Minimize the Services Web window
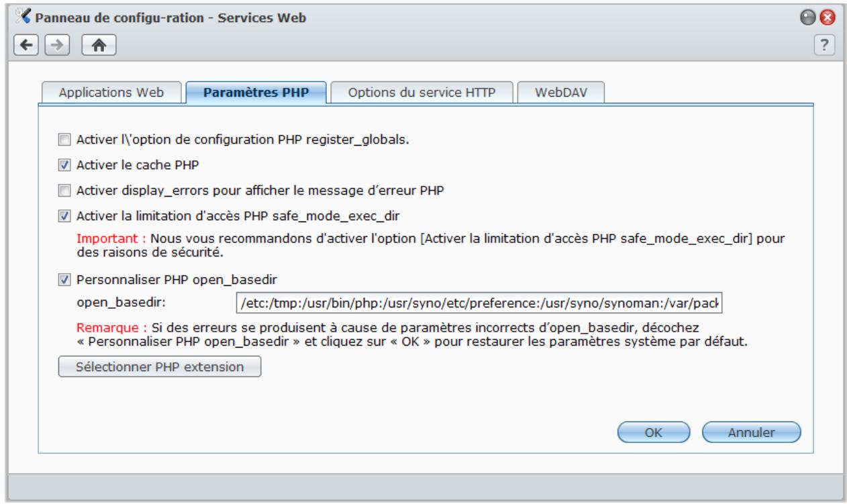The height and width of the screenshot is (504, 847). tap(822, 15)
